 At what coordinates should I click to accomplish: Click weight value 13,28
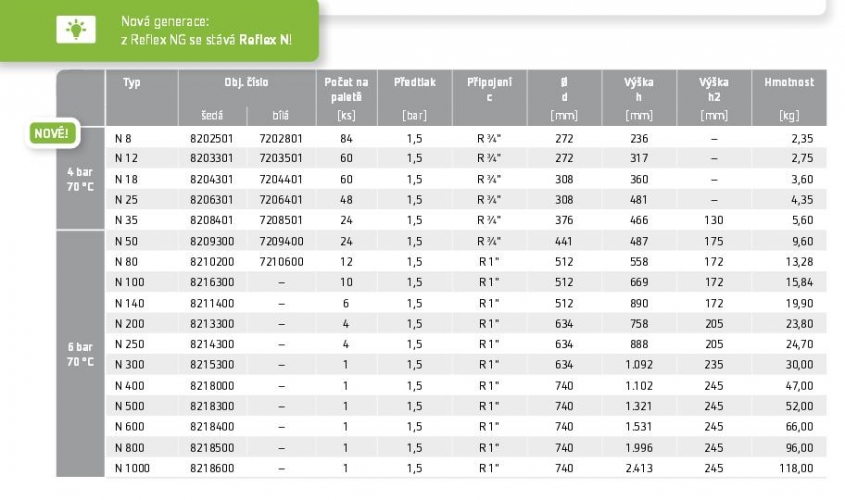(x=799, y=262)
